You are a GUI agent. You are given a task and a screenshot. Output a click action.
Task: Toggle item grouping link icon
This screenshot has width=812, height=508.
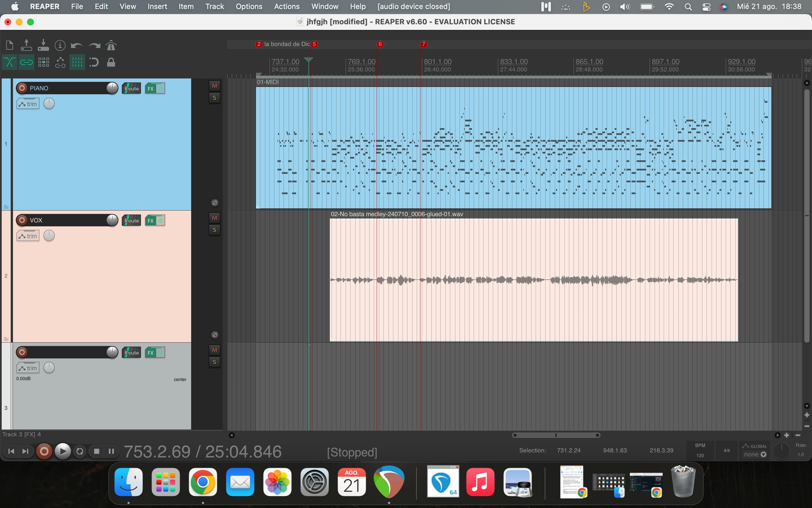tap(27, 62)
